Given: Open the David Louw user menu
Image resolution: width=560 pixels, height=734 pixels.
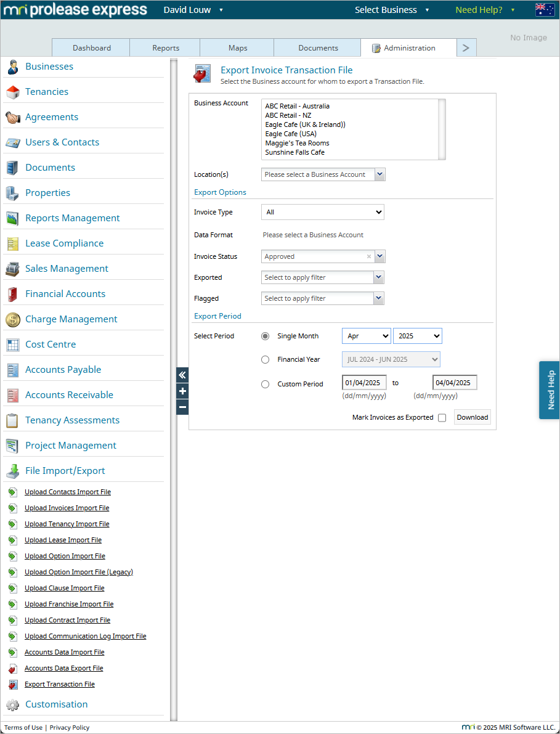Looking at the screenshot, I should (193, 10).
